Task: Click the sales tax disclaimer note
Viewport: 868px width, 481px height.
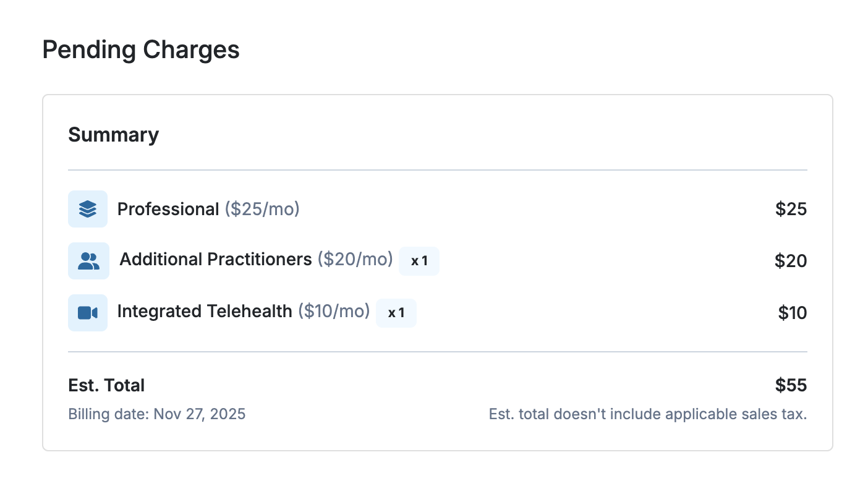Action: [x=648, y=414]
